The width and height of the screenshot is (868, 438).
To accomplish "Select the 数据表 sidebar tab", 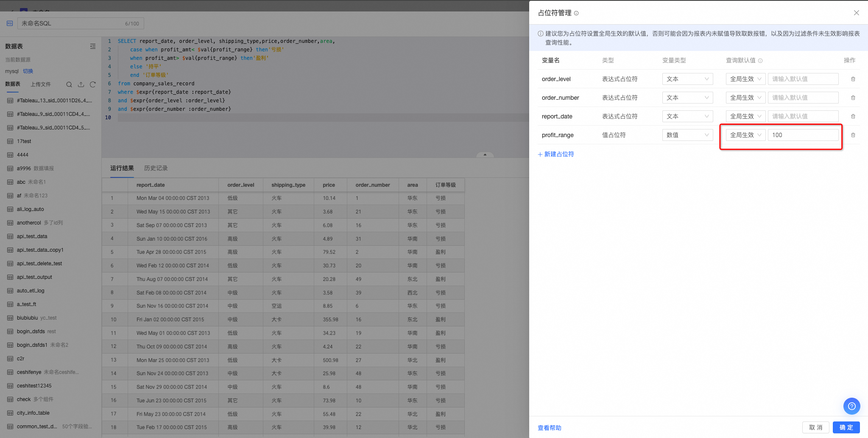I will click(x=13, y=84).
